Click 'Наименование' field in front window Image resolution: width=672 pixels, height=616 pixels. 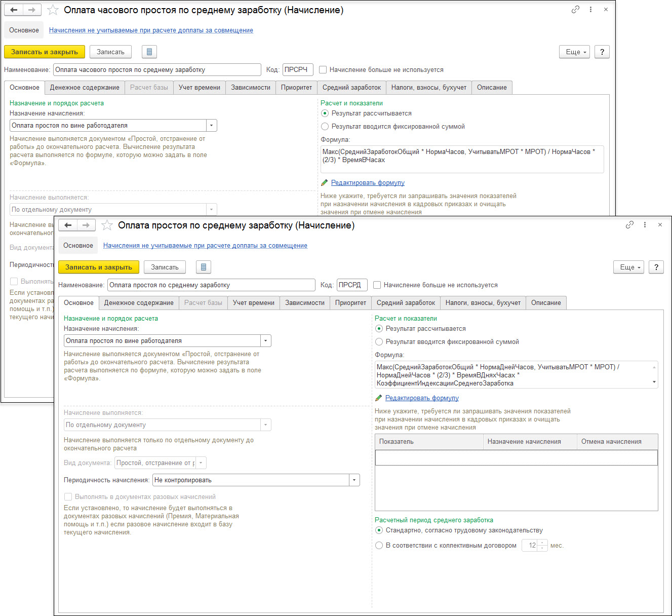[212, 285]
